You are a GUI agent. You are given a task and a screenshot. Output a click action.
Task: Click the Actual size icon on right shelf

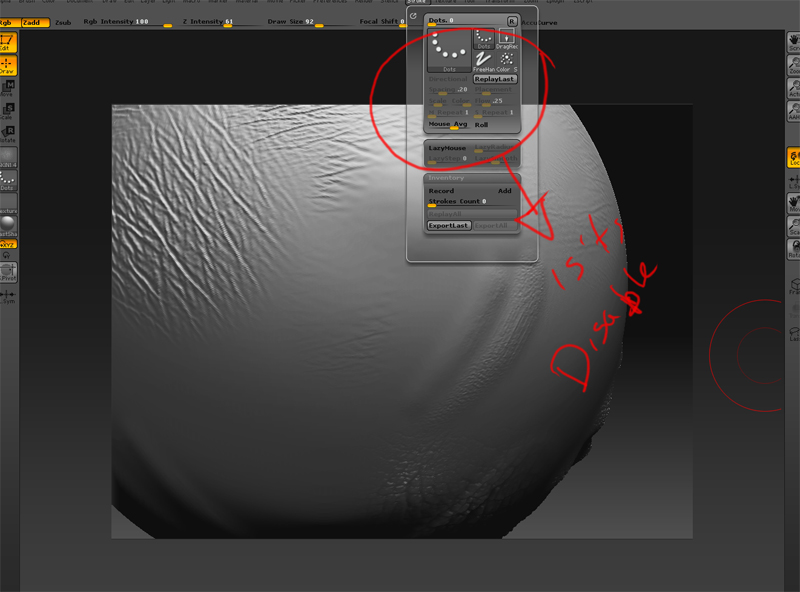pos(793,88)
